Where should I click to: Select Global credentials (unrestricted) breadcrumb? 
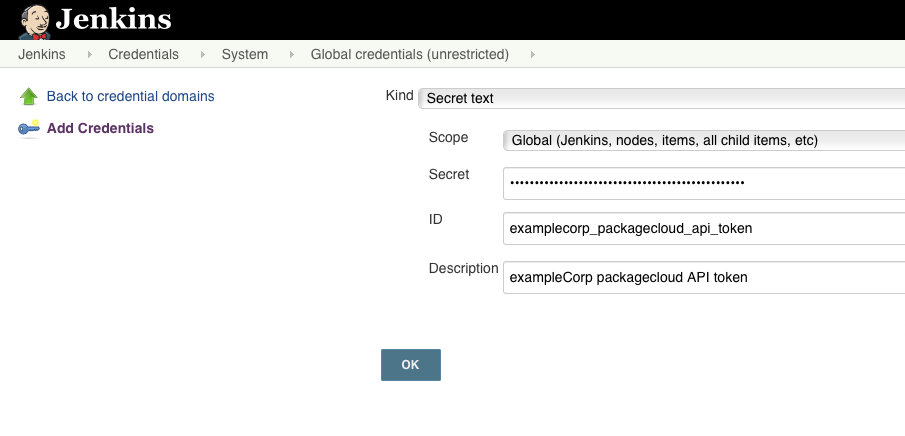(410, 54)
